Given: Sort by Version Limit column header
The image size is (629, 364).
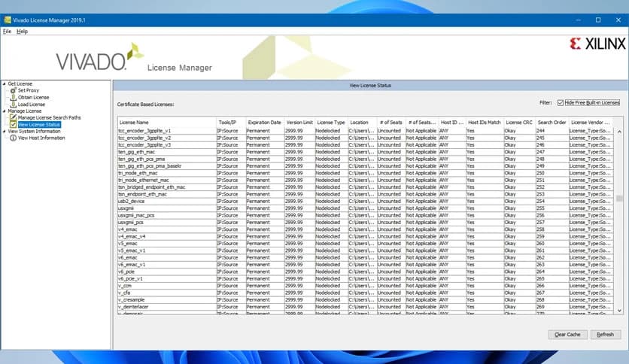Looking at the screenshot, I should click(x=299, y=123).
